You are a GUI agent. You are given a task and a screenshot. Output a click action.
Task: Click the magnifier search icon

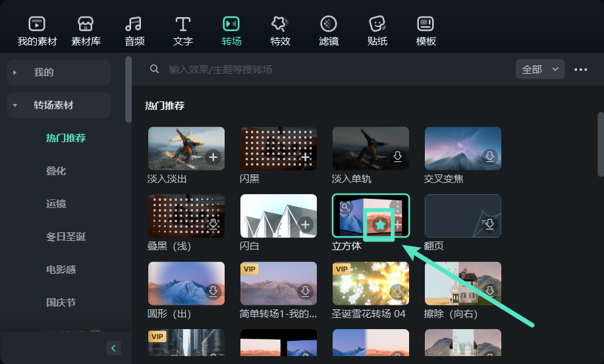(x=155, y=69)
